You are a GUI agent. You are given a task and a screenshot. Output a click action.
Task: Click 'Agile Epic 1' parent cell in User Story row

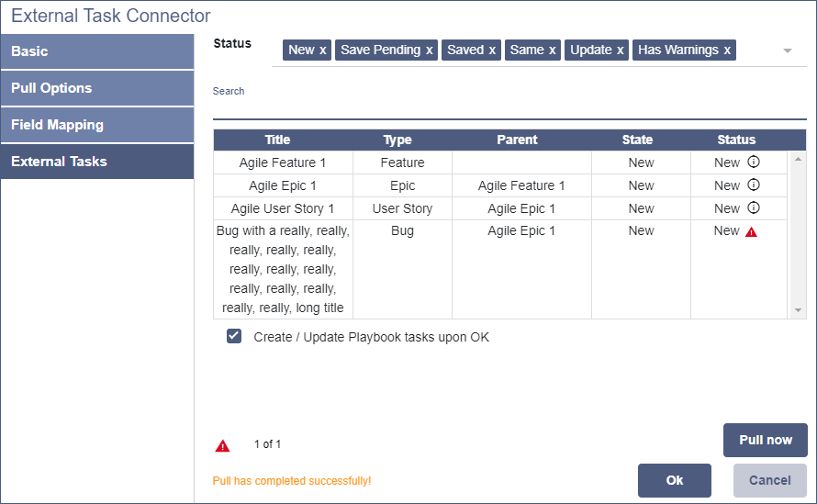tap(521, 208)
